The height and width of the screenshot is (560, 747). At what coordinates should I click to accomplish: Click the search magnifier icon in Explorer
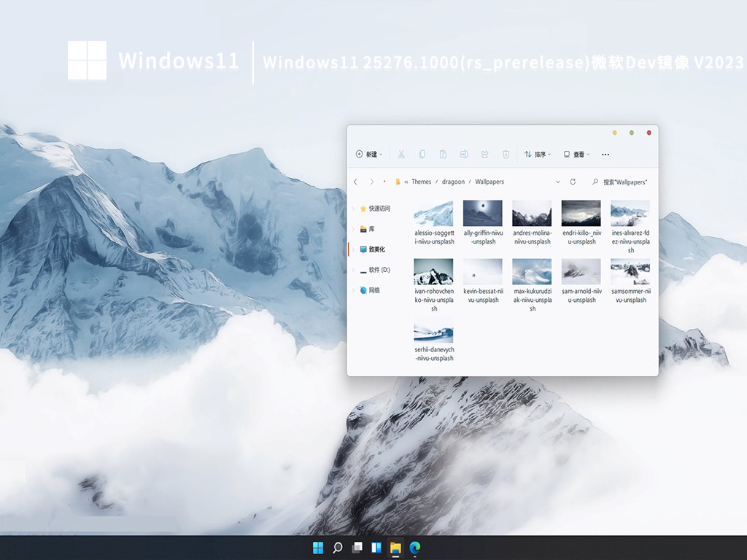tap(595, 181)
